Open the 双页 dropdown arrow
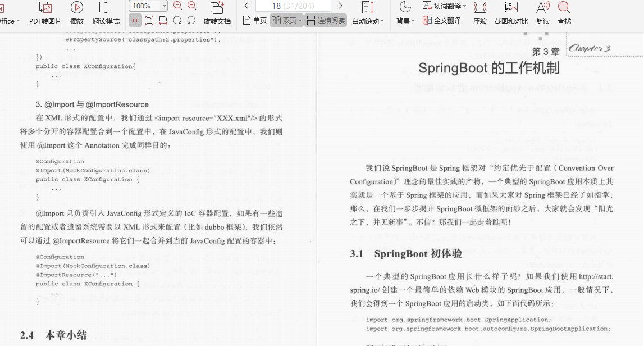The height and width of the screenshot is (346, 644). click(x=300, y=21)
